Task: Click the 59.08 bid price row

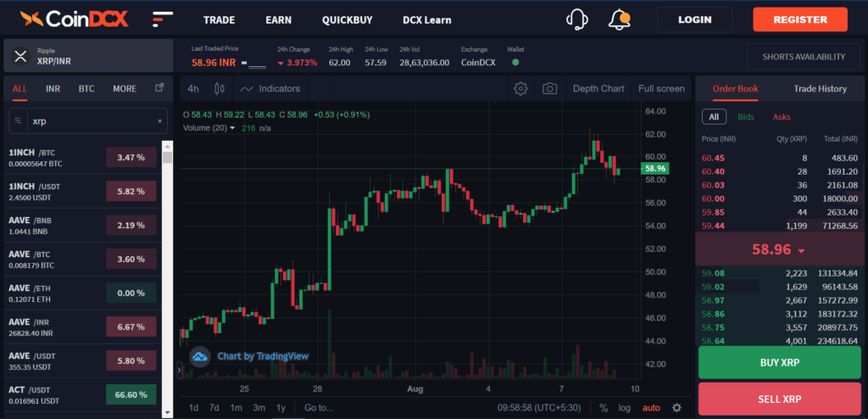Action: pos(780,273)
